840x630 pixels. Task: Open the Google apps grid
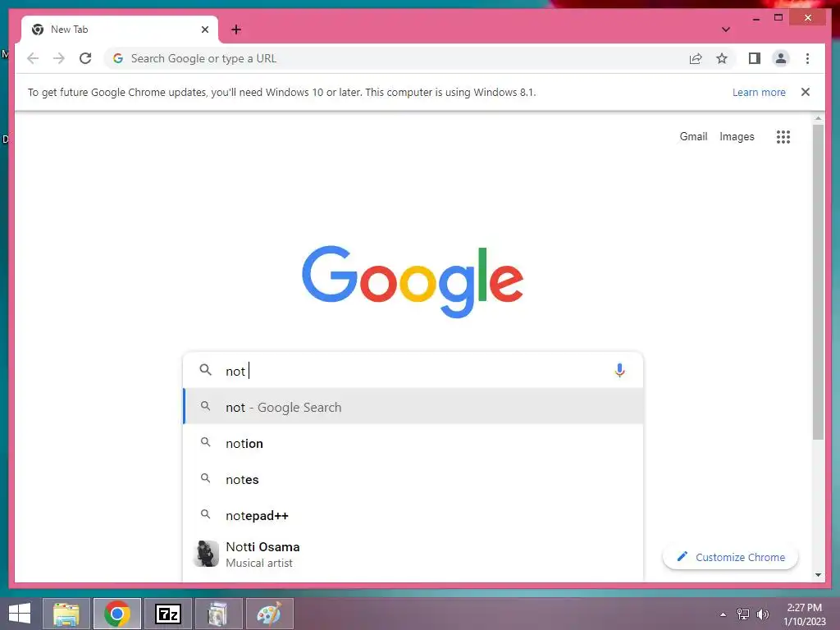click(x=783, y=137)
